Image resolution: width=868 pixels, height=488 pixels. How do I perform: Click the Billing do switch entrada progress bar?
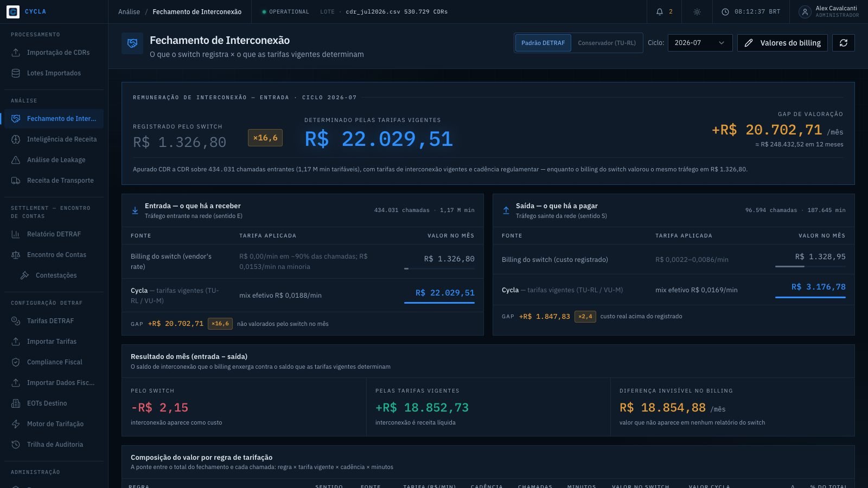439,268
